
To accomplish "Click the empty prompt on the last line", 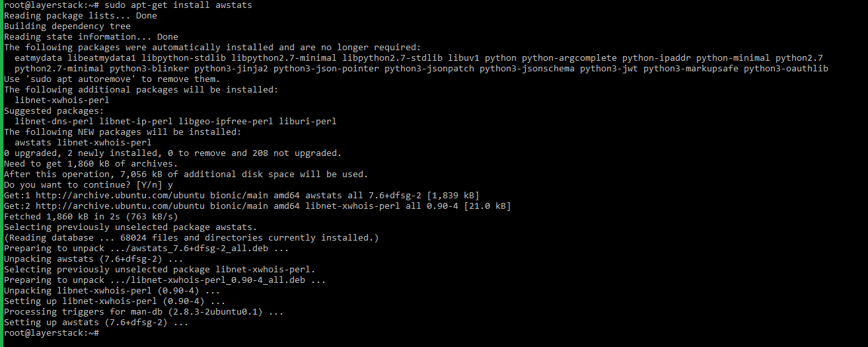I will click(102, 333).
